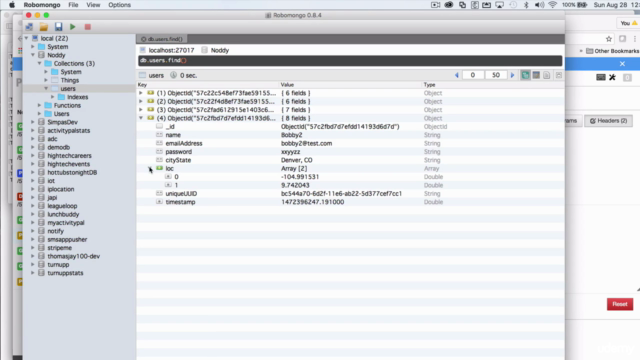Collapse the Collections (3) folder

pos(40,63)
